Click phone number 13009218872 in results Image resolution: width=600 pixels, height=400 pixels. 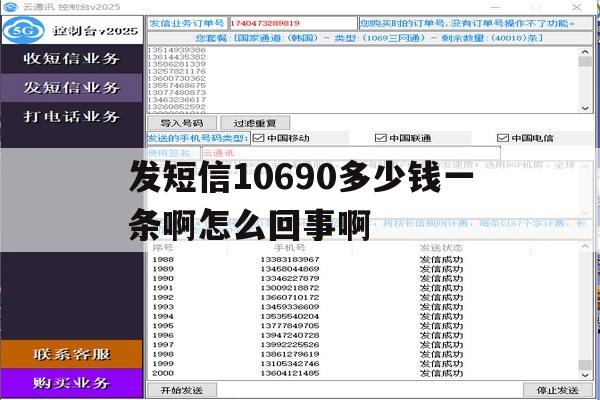point(290,288)
